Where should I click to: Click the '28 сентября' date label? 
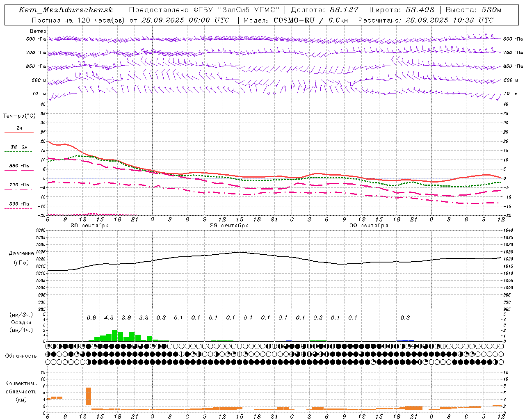89,226
